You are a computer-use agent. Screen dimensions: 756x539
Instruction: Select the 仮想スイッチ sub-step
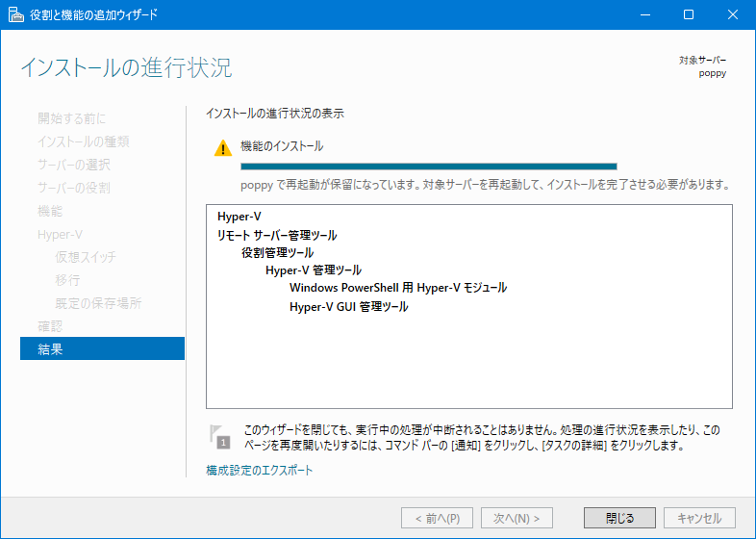tap(86, 257)
